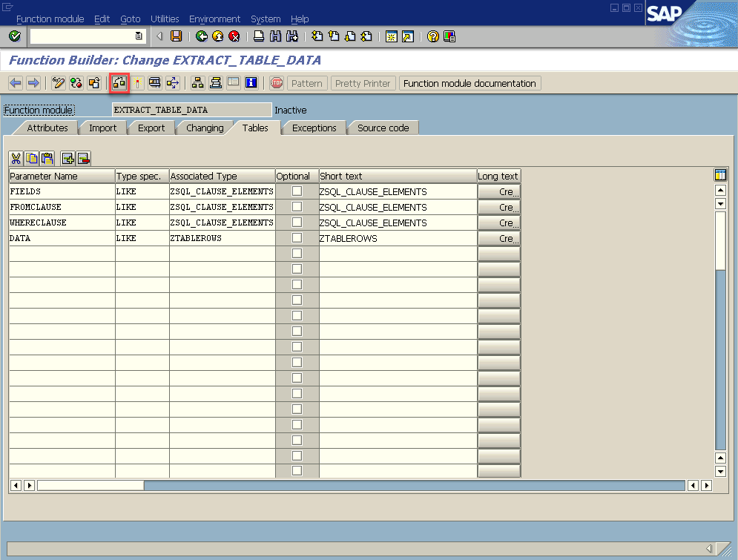The height and width of the screenshot is (560, 738).
Task: Click the vertical scrollbar thumb of table
Action: tap(720, 240)
